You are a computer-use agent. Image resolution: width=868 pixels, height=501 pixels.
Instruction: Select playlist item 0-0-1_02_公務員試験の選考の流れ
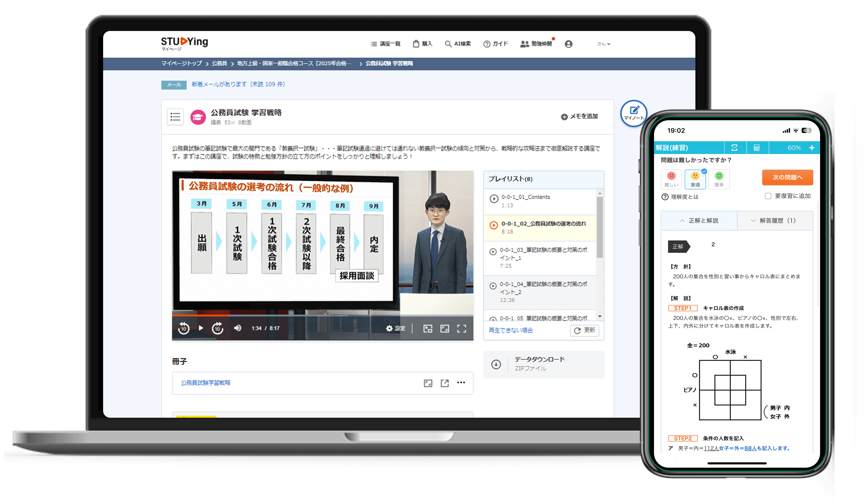[540, 228]
